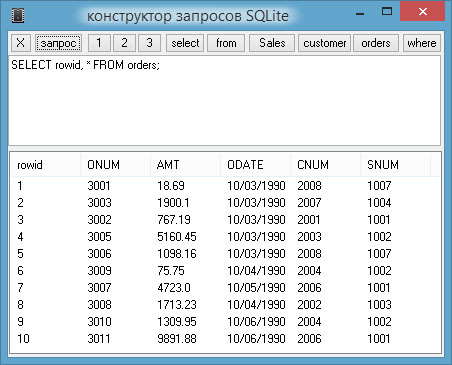452x365 pixels.
Task: Click the button labeled 2
Action: click(x=124, y=43)
